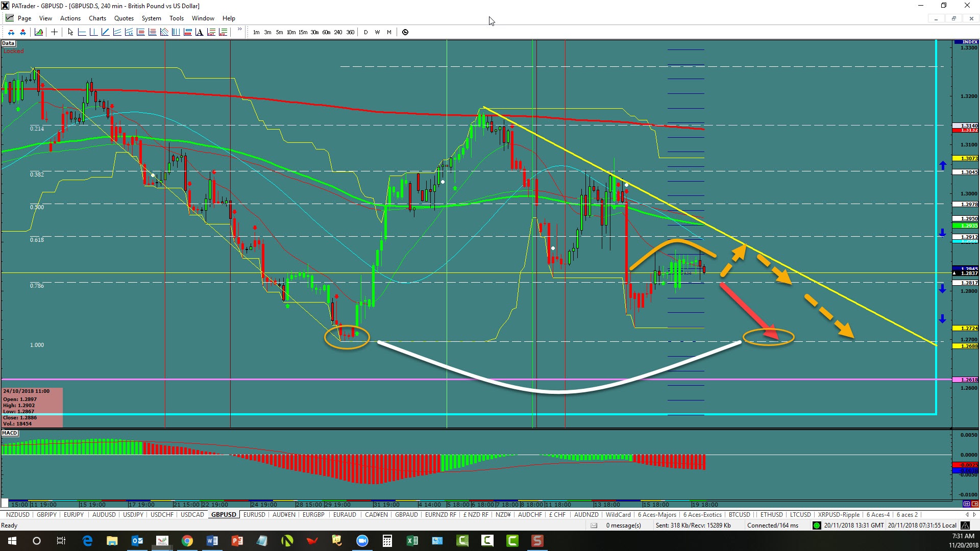Open the BTCUSD chart tab

click(x=739, y=515)
